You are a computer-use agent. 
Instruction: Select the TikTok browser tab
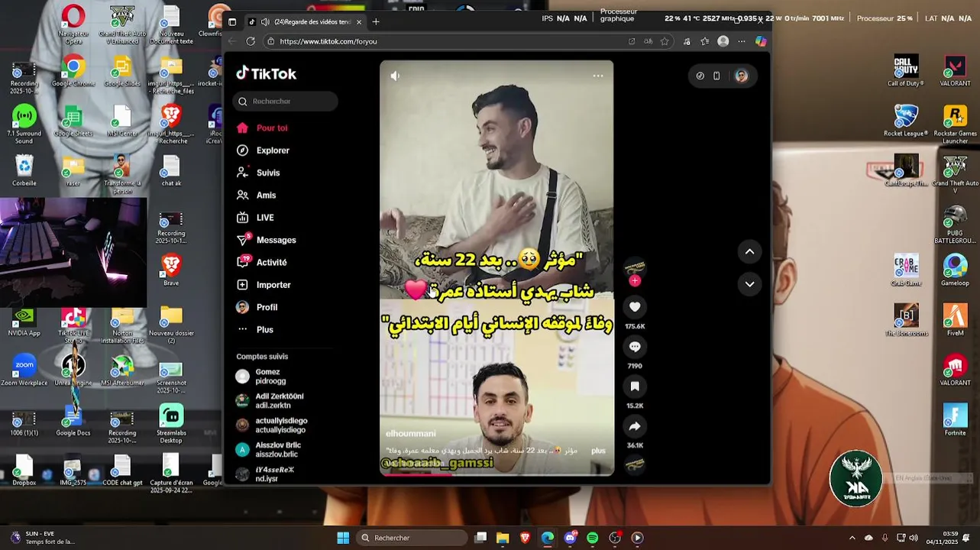coord(306,21)
